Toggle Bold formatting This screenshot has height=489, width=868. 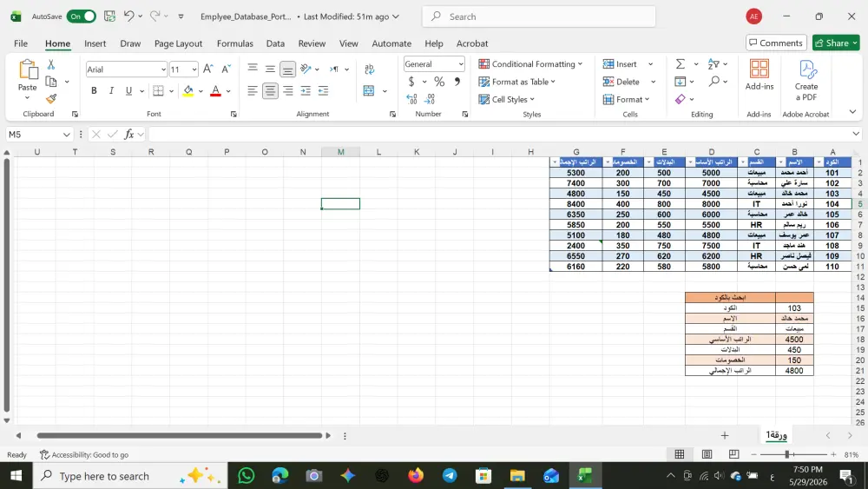click(x=94, y=91)
